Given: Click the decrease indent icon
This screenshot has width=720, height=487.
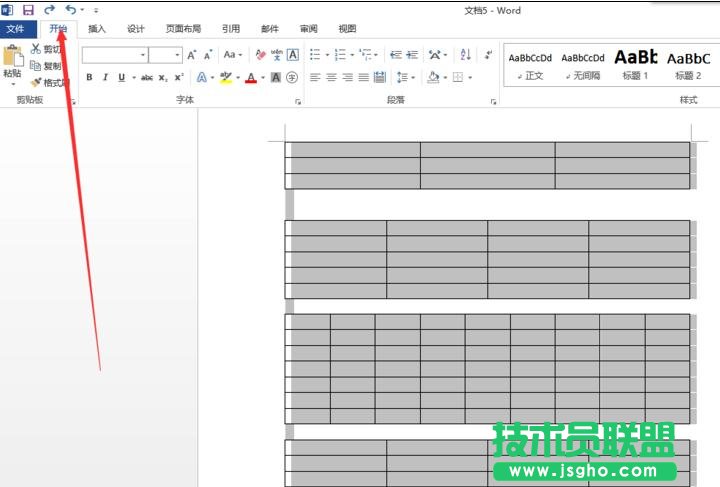Looking at the screenshot, I should (396, 55).
